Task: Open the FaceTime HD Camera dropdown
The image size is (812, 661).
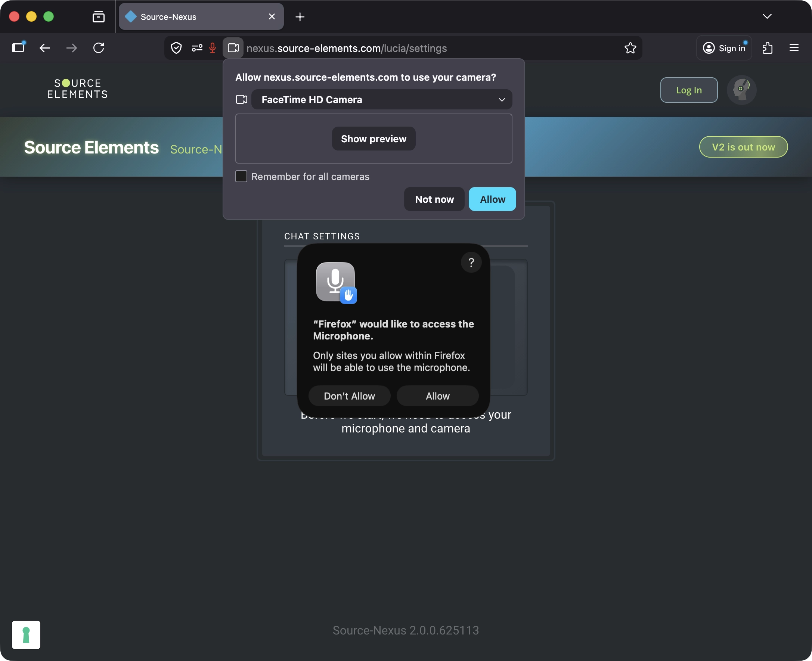Action: tap(382, 100)
